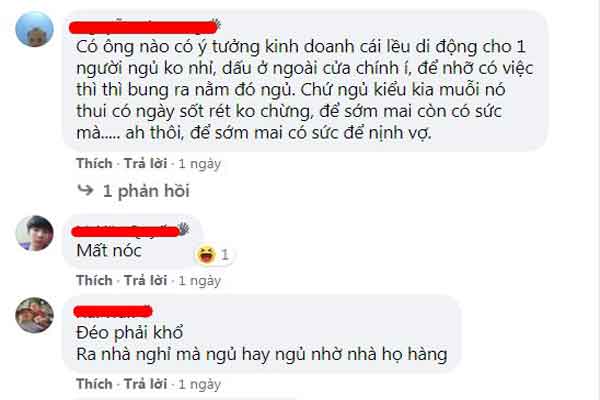Like the comment about the portable tent idea
The image size is (600, 400).
tap(94, 163)
